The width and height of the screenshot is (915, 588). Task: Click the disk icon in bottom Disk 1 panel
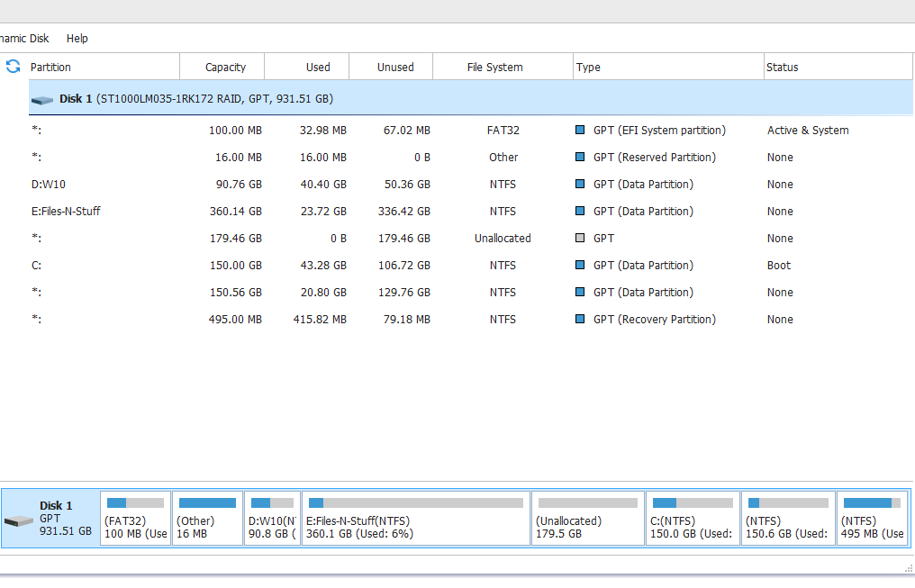point(18,521)
